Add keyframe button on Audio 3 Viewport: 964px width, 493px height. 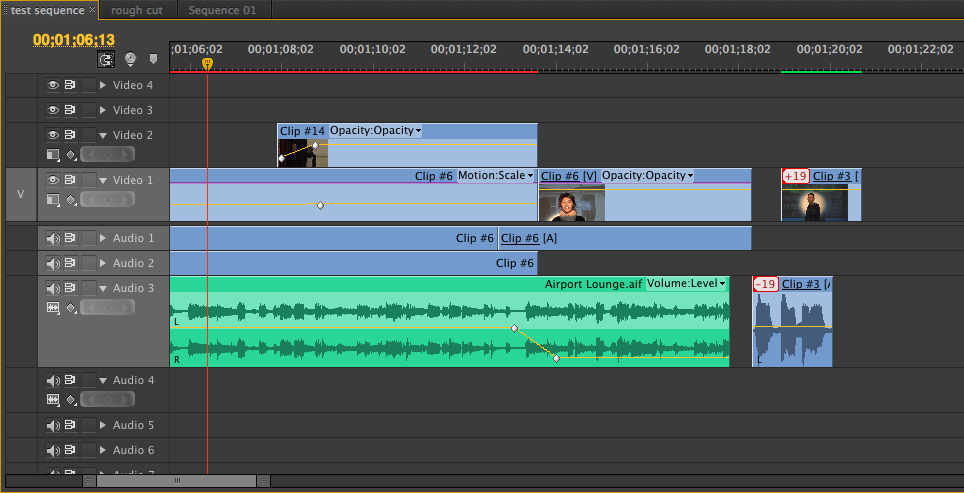pos(108,307)
